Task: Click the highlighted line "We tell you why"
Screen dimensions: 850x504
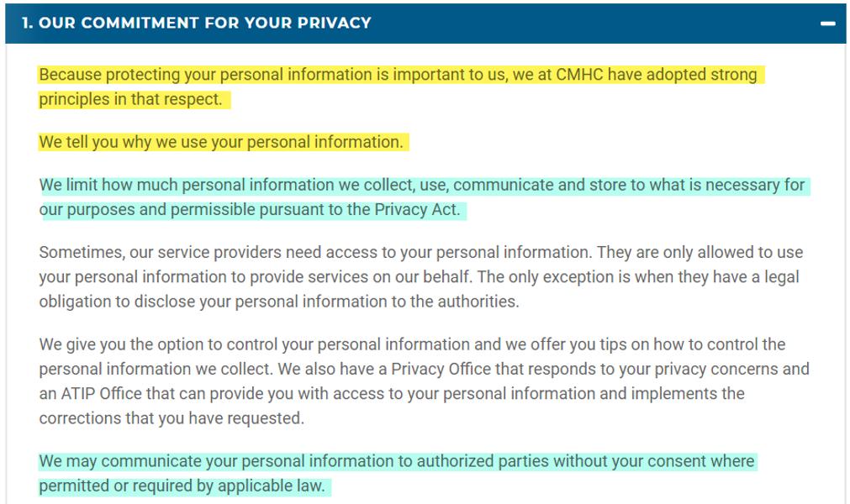Action: click(x=221, y=142)
